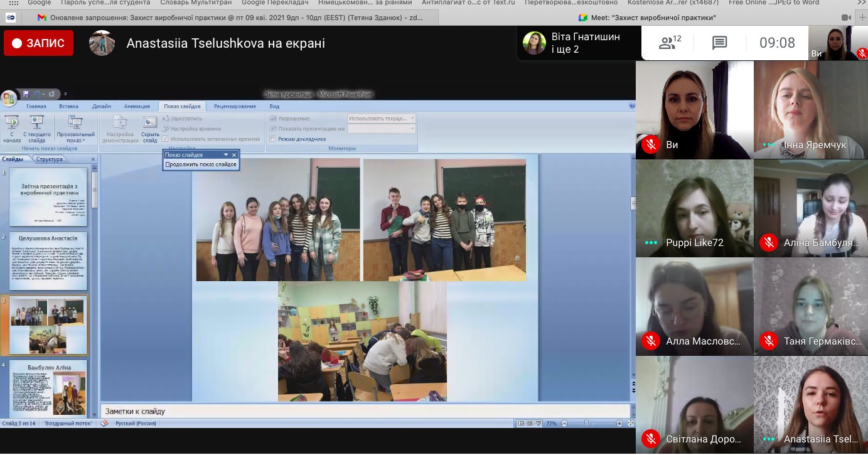Click the 'Скрыть слайд' hide slide icon
Image resolution: width=868 pixels, height=455 pixels.
pyautogui.click(x=150, y=123)
